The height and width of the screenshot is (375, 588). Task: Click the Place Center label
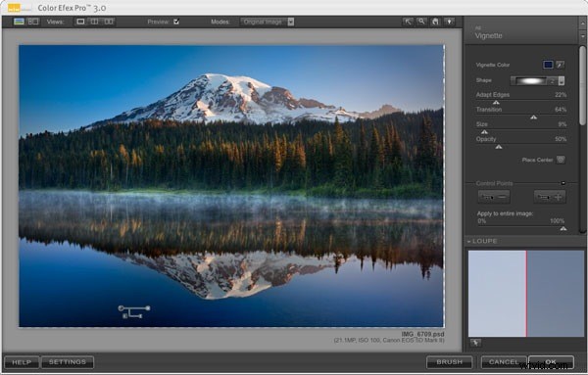[x=537, y=160]
